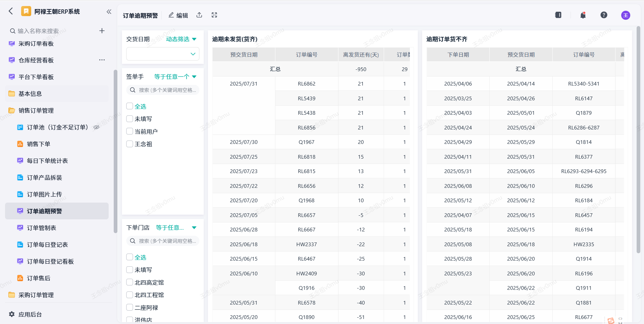Screen dimensions: 644x324
Task: Click the plus icon beside search
Action: pos(102,31)
